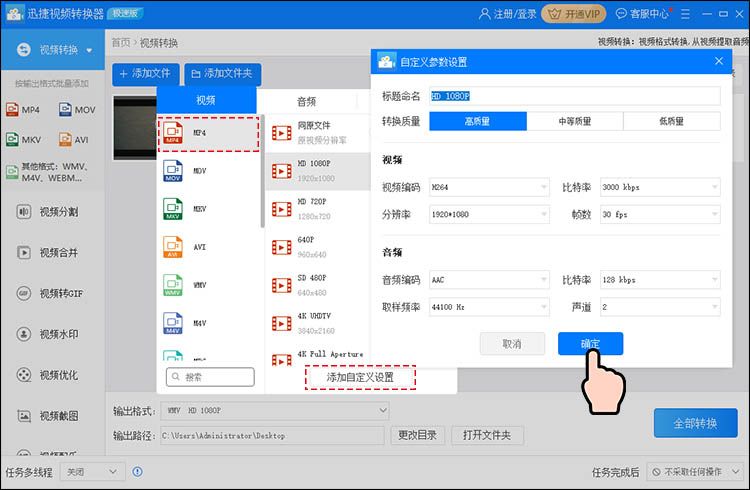Choose MOV format in video list
This screenshot has width=750, height=490.
(x=209, y=171)
